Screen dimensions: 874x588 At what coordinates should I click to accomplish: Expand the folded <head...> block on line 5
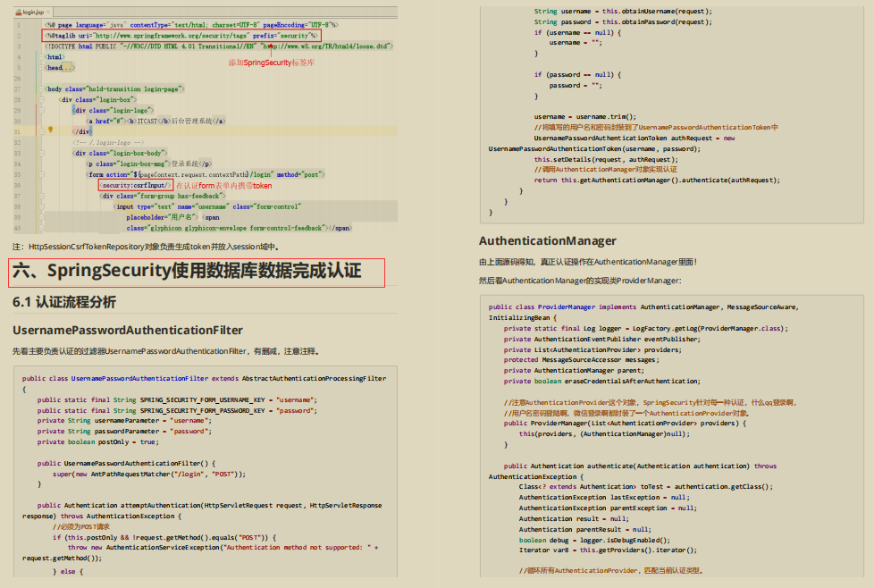[x=41, y=67]
